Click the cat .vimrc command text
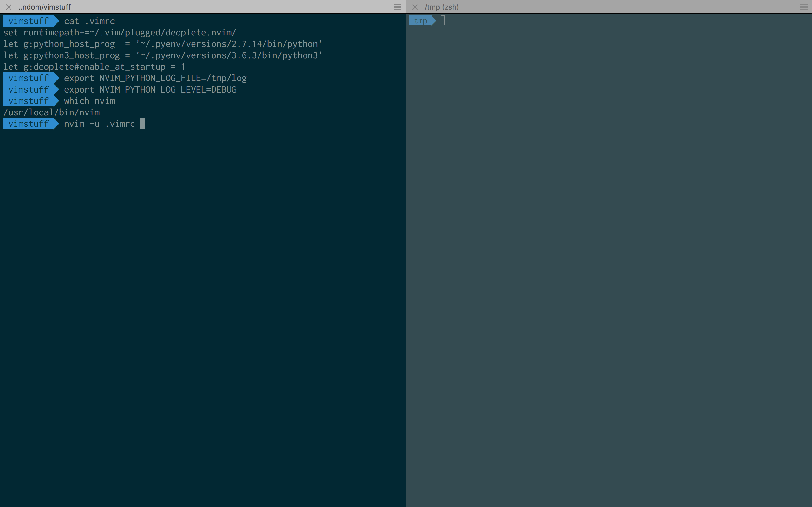This screenshot has width=812, height=507. [89, 21]
